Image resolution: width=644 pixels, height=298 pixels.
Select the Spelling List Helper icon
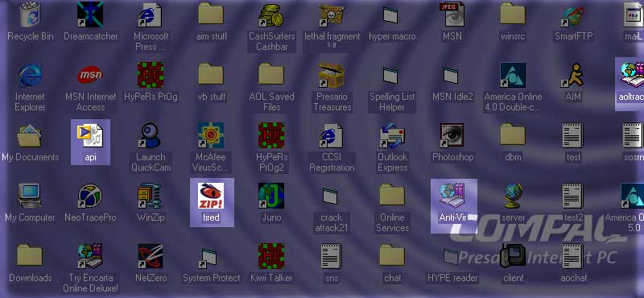391,76
